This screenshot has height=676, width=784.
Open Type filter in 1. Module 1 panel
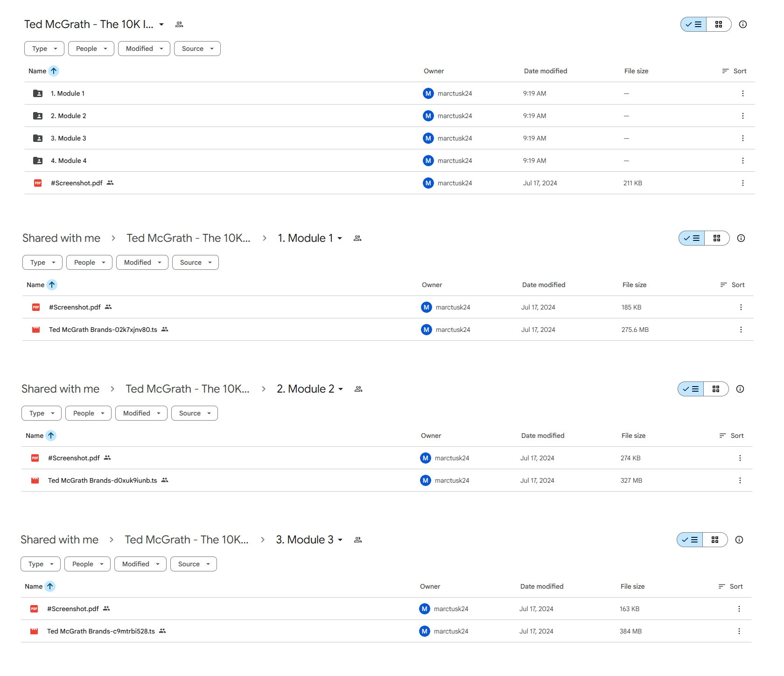[x=42, y=262]
